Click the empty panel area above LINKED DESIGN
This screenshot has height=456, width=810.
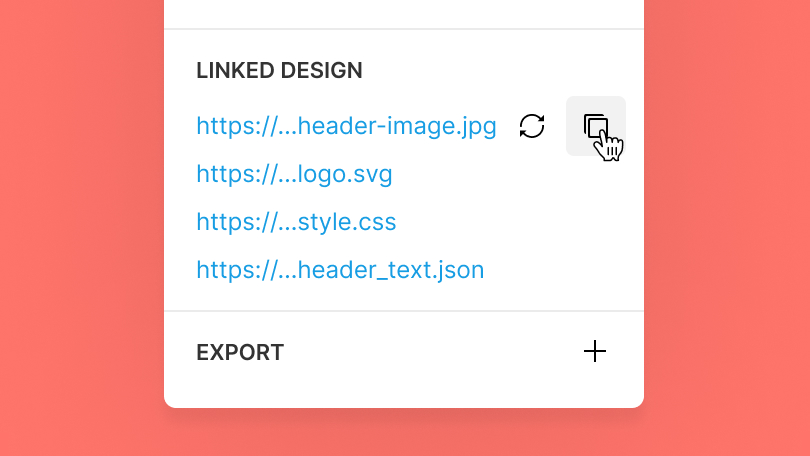tap(404, 13)
